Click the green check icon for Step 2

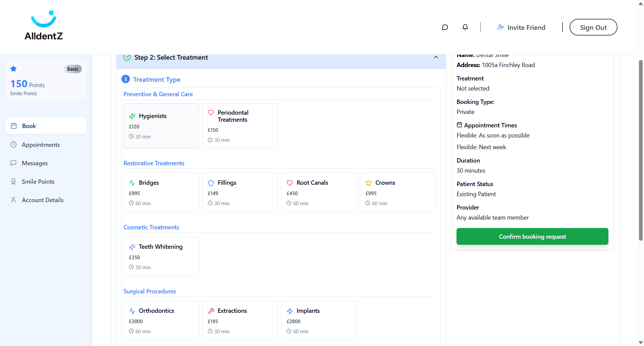coord(127,57)
